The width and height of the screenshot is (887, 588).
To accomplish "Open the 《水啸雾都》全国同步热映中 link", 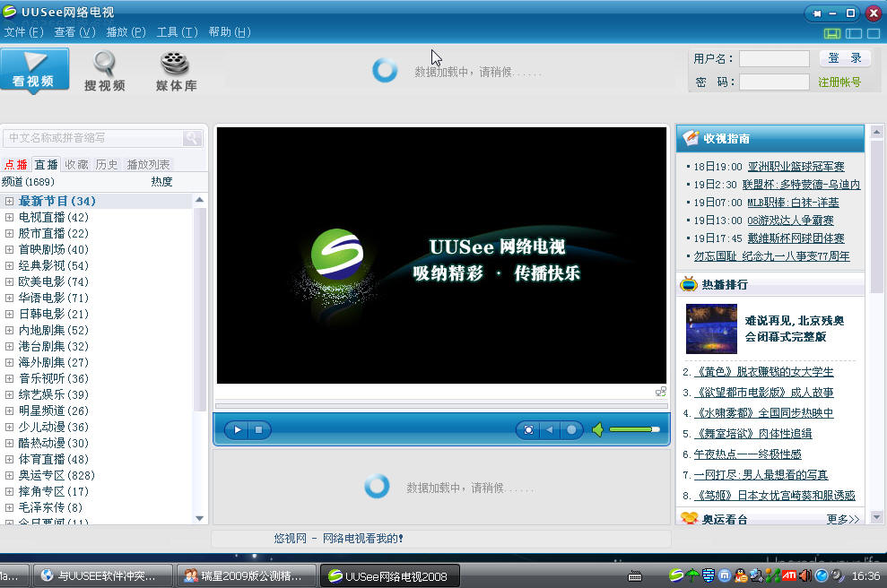I will pos(763,413).
